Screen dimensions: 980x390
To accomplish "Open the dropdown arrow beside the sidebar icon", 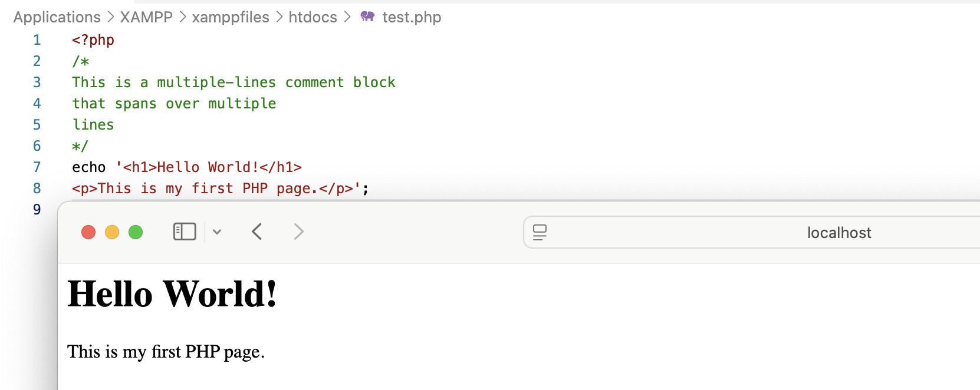I will tap(217, 232).
